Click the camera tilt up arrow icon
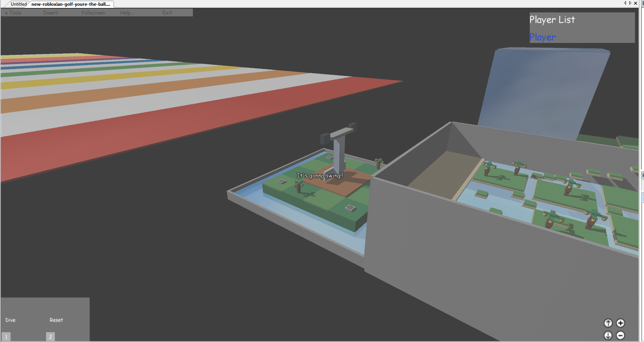The image size is (644, 342). pyautogui.click(x=608, y=323)
